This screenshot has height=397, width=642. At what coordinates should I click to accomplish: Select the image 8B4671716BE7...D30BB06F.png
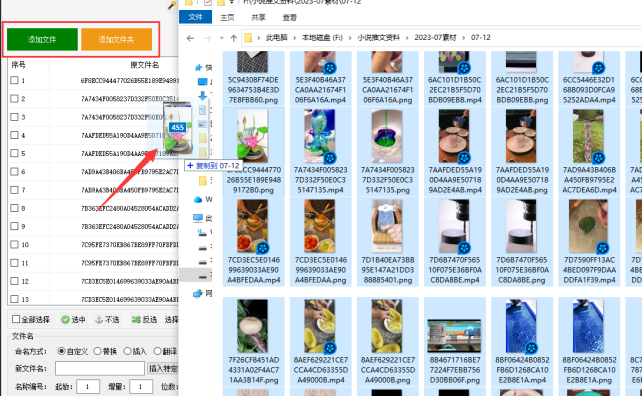(454, 342)
